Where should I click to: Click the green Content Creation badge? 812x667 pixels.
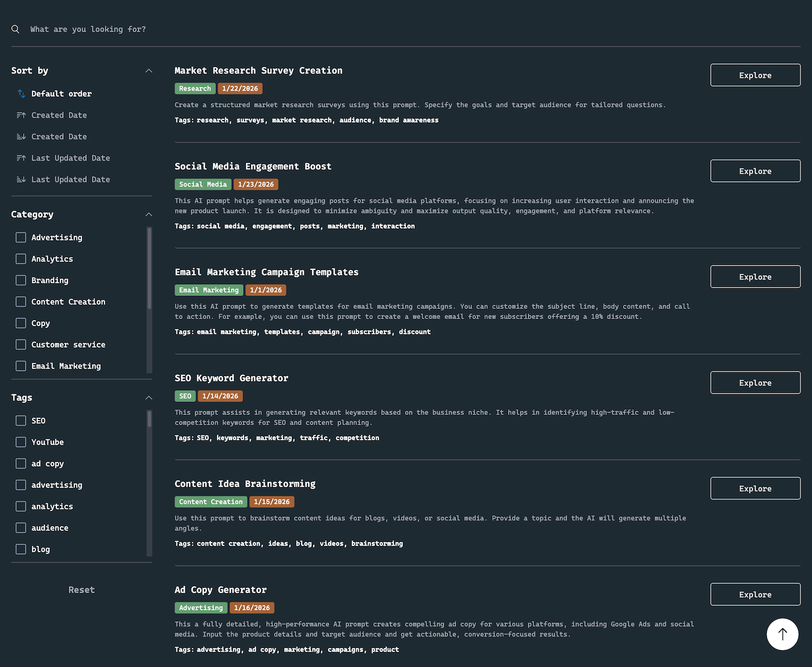[x=211, y=502]
